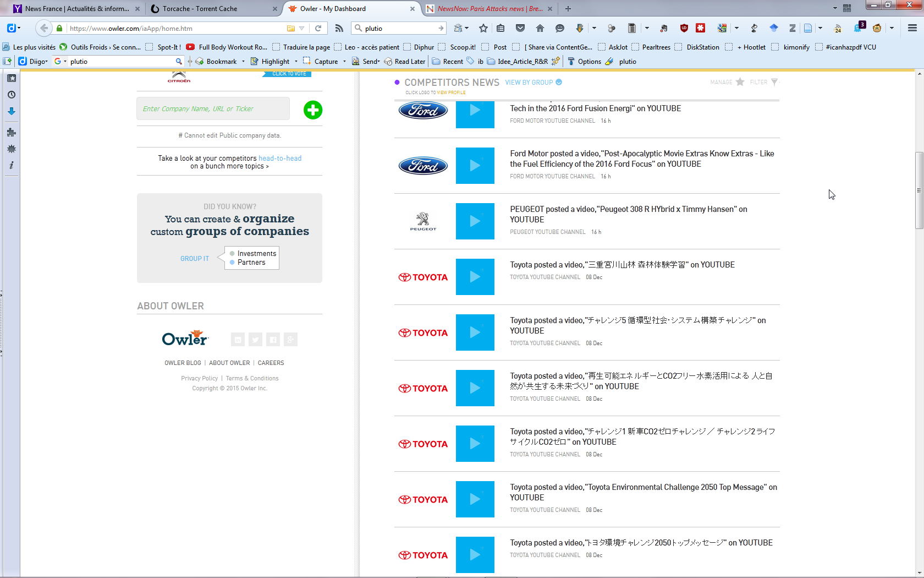The width and height of the screenshot is (924, 578).
Task: Play the Toyota Environmental Challenge 2050 video
Action: (x=475, y=499)
